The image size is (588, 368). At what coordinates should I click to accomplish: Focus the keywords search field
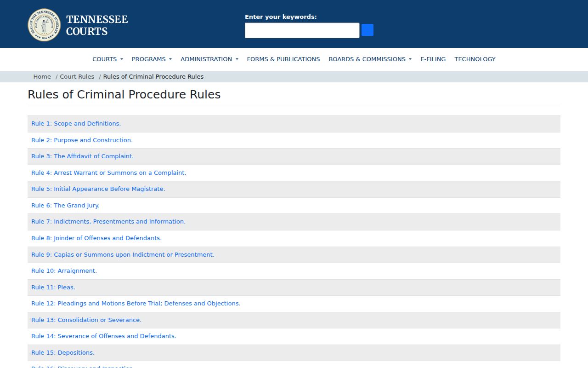pyautogui.click(x=302, y=30)
